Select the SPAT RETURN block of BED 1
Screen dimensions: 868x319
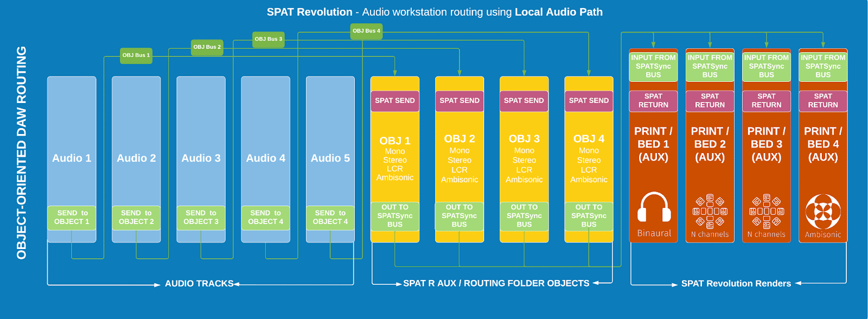(653, 101)
